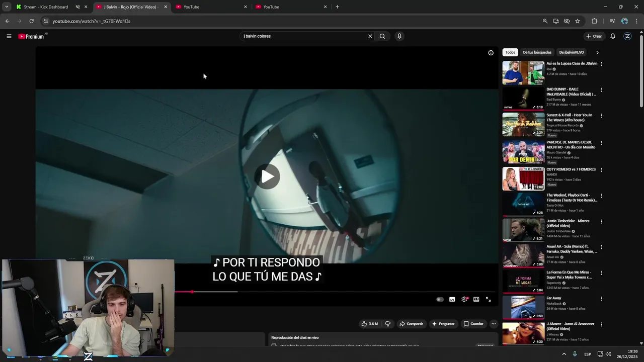Open 'Anuel AA - Sola (Remix)' video title
This screenshot has width=644, height=362.
click(x=572, y=249)
